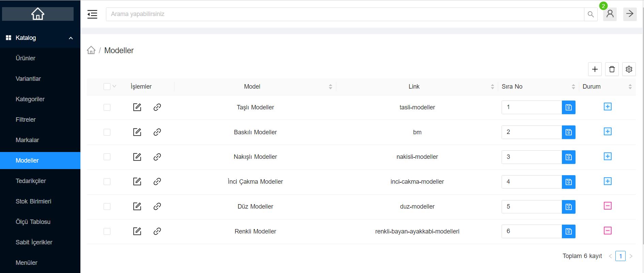Check the Taşlı Modeller row checkbox

[107, 107]
